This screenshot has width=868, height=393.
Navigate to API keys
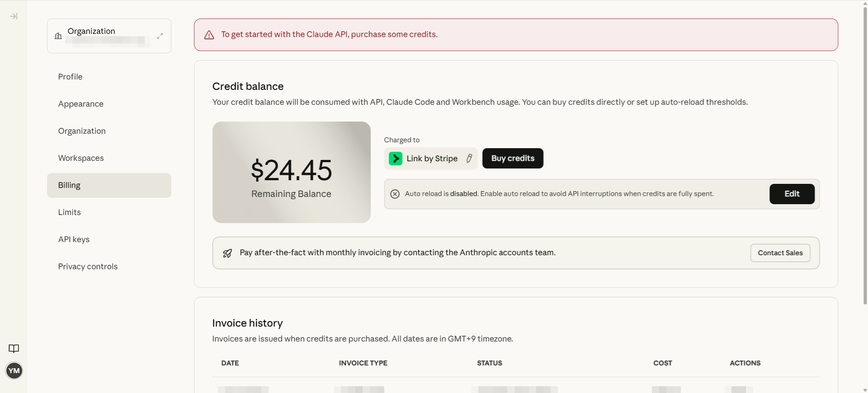[x=74, y=239]
